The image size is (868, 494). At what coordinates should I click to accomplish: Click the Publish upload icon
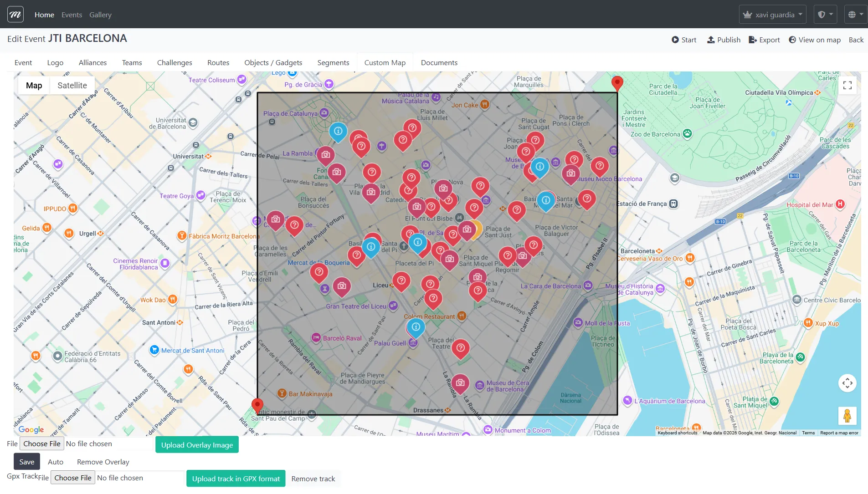711,40
